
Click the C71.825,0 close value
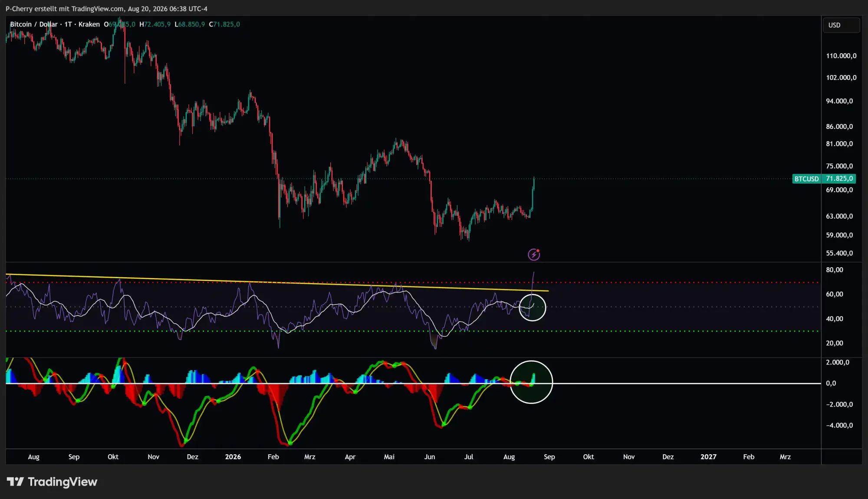(x=224, y=24)
